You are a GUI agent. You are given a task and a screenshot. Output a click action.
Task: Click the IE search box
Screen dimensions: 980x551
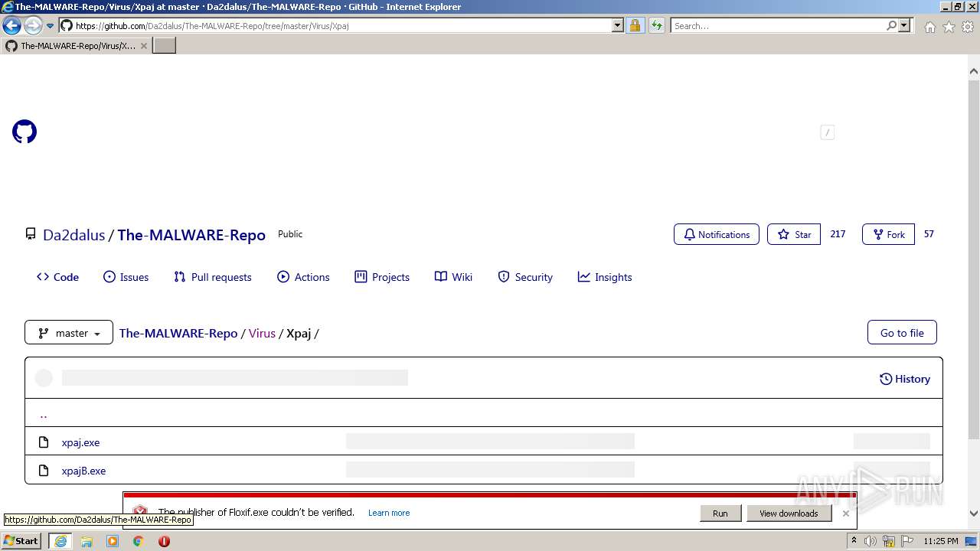777,26
